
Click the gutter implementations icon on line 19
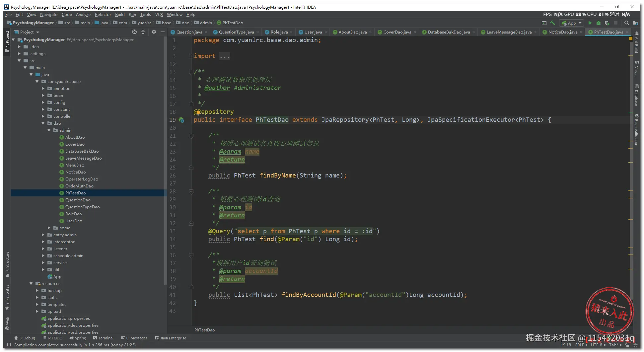181,120
